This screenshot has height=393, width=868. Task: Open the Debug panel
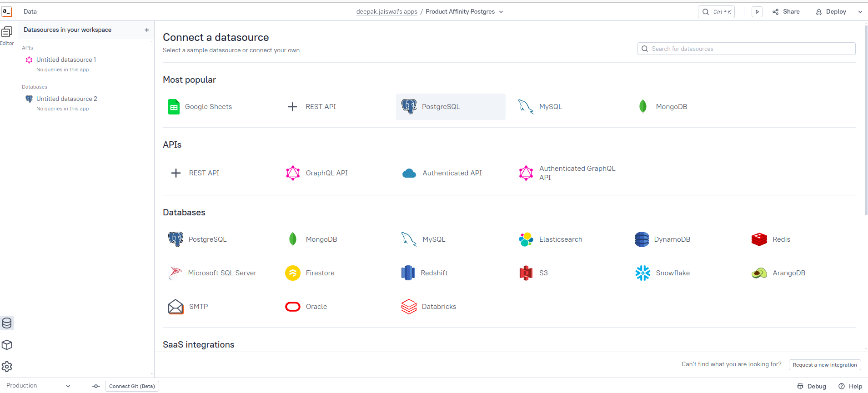point(812,386)
